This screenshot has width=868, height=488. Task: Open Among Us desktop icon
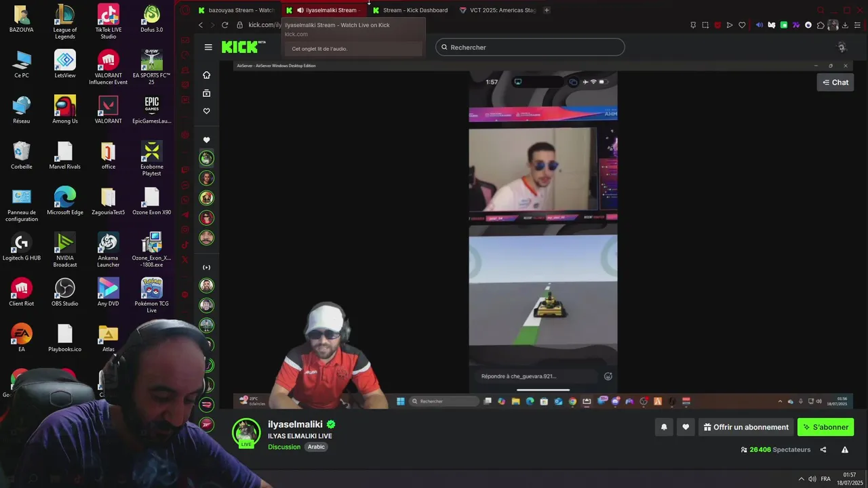(65, 110)
